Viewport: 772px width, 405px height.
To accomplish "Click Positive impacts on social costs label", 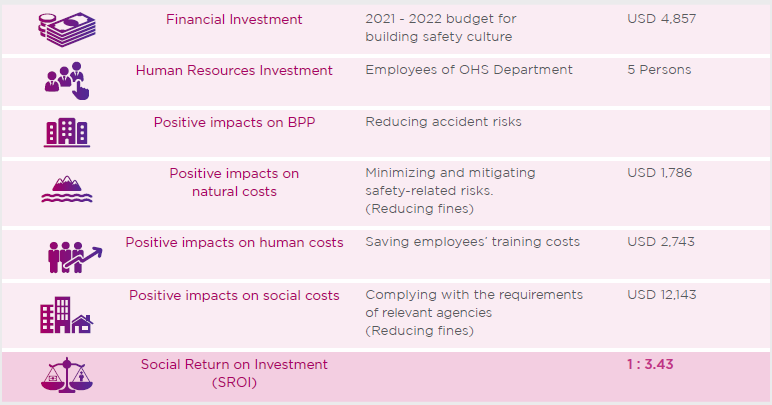I will pos(234,295).
